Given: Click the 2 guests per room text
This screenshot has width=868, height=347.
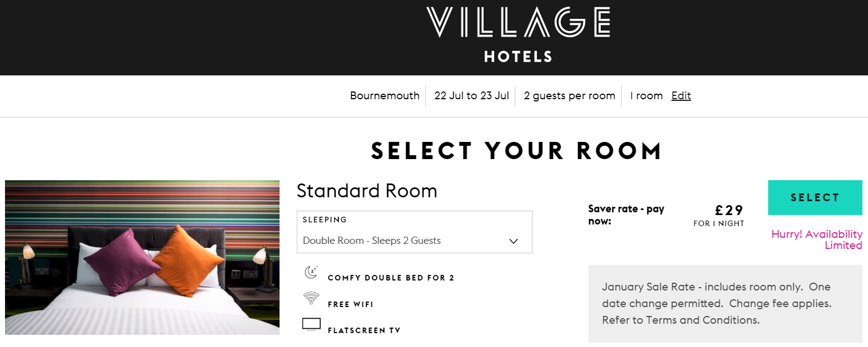Looking at the screenshot, I should (570, 96).
